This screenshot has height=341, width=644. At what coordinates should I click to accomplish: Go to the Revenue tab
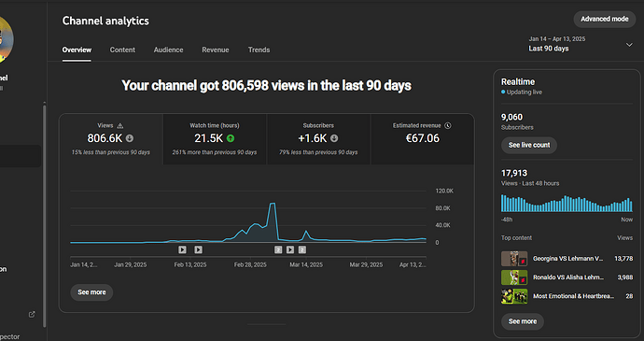click(x=216, y=50)
